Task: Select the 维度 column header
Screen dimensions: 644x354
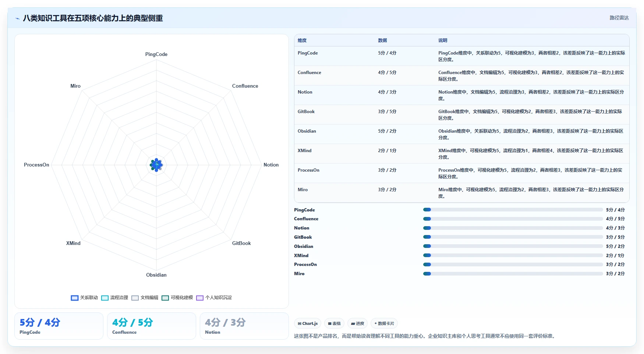Action: point(302,41)
